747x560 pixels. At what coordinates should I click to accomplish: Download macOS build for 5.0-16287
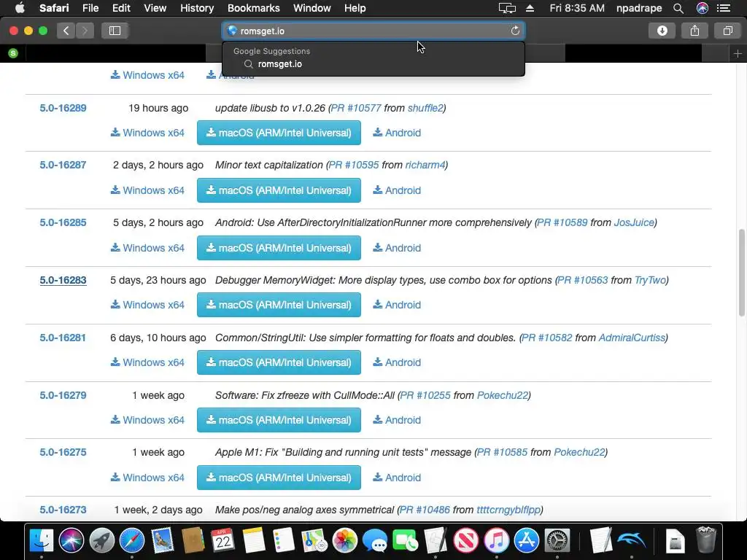[279, 190]
